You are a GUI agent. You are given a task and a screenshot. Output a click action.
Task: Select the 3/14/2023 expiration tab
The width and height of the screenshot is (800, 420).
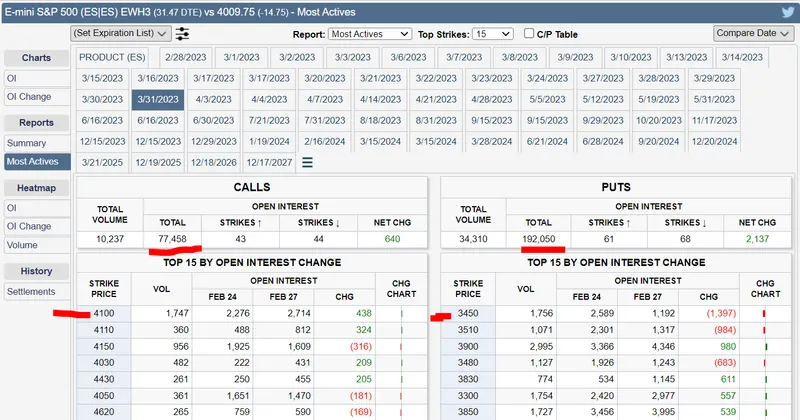742,57
